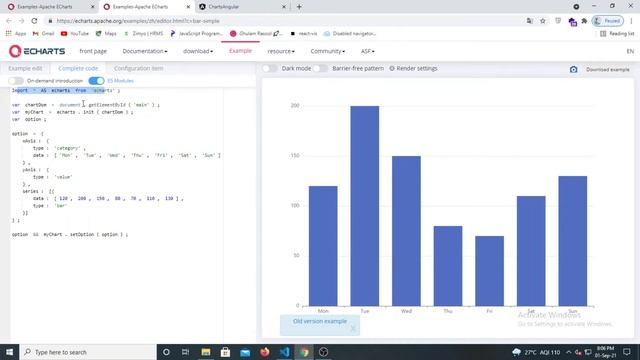Click the Windows Start button
Image resolution: width=640 pixels, height=360 pixels.
coord(9,352)
